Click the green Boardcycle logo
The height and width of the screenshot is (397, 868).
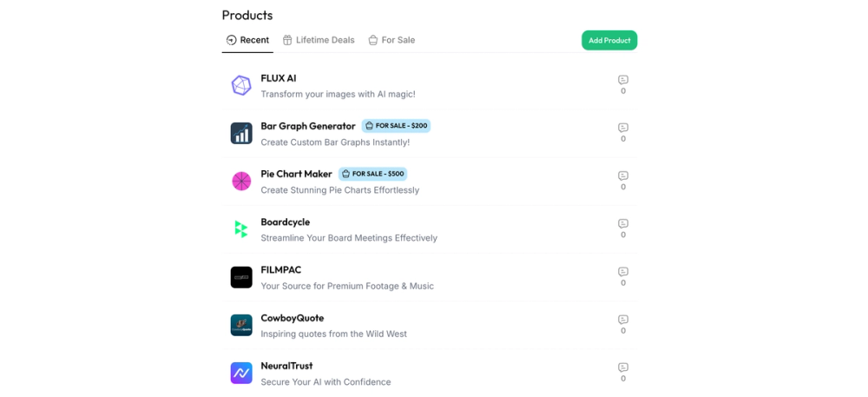[241, 229]
